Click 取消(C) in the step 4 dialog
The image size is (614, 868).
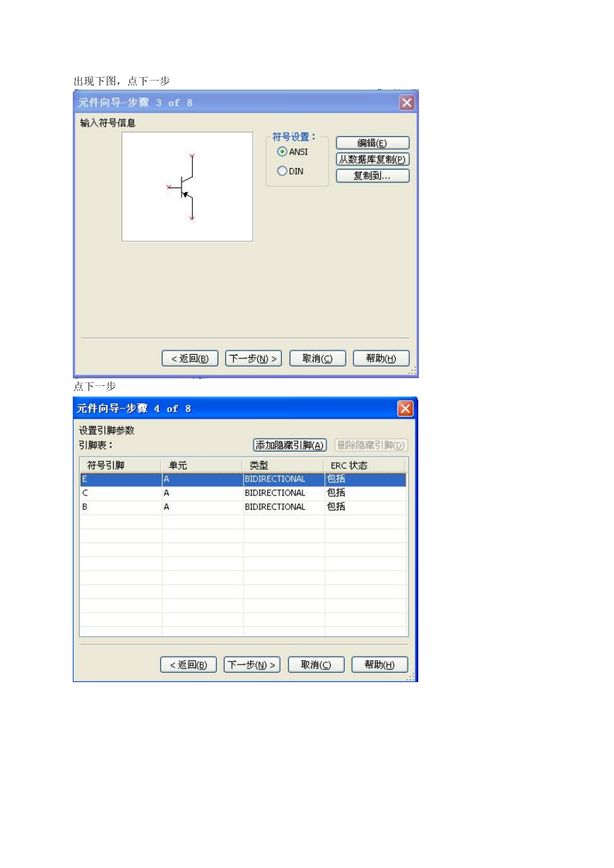317,664
